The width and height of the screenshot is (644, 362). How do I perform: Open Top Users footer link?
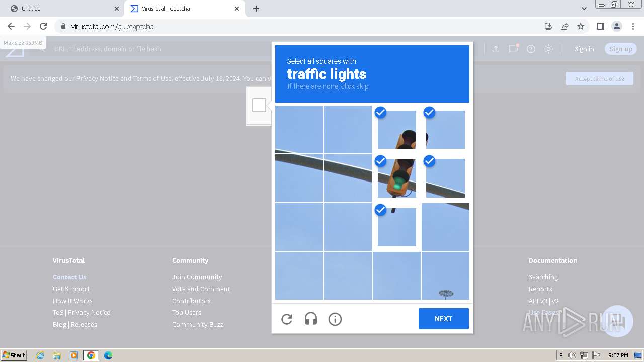[x=187, y=312]
